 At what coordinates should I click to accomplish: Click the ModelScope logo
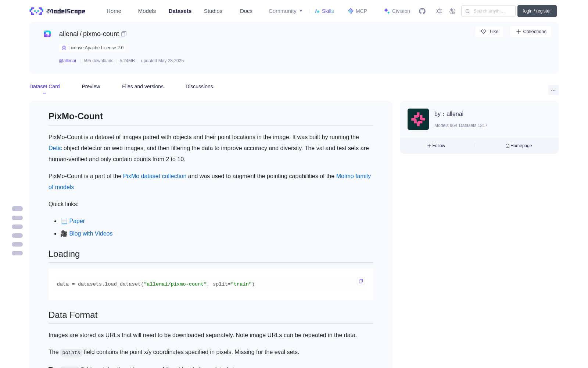click(57, 11)
